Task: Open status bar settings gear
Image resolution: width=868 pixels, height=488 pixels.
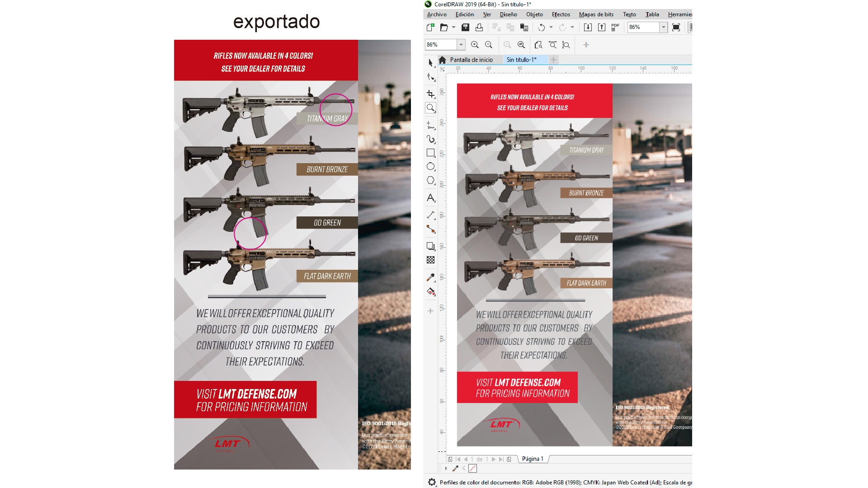Action: (432, 482)
